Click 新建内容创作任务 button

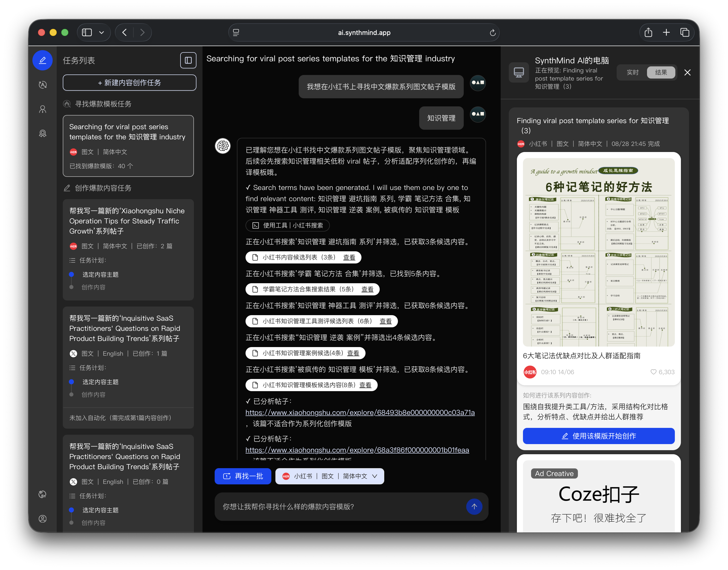pos(129,82)
